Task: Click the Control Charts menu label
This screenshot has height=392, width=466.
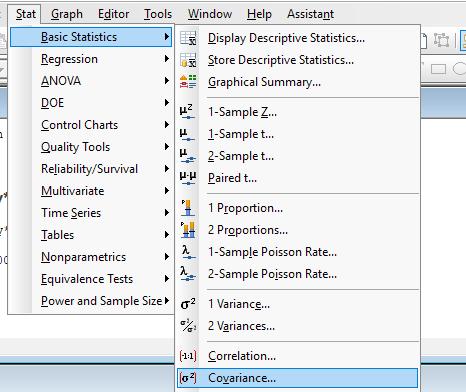Action: tap(79, 125)
